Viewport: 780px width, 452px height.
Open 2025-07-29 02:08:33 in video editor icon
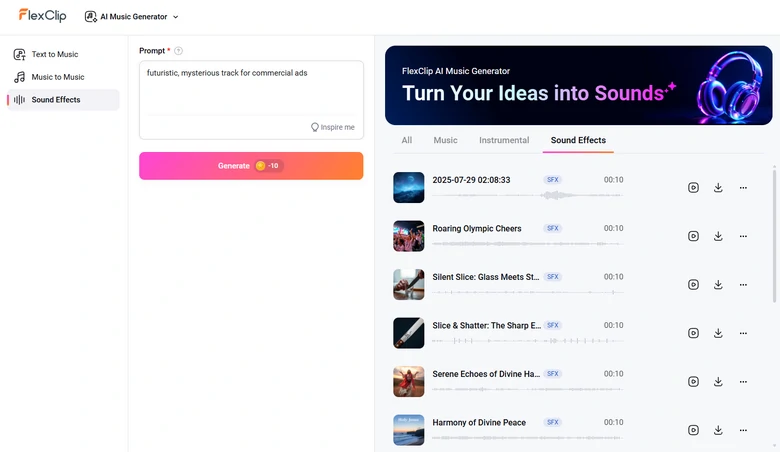click(x=693, y=187)
